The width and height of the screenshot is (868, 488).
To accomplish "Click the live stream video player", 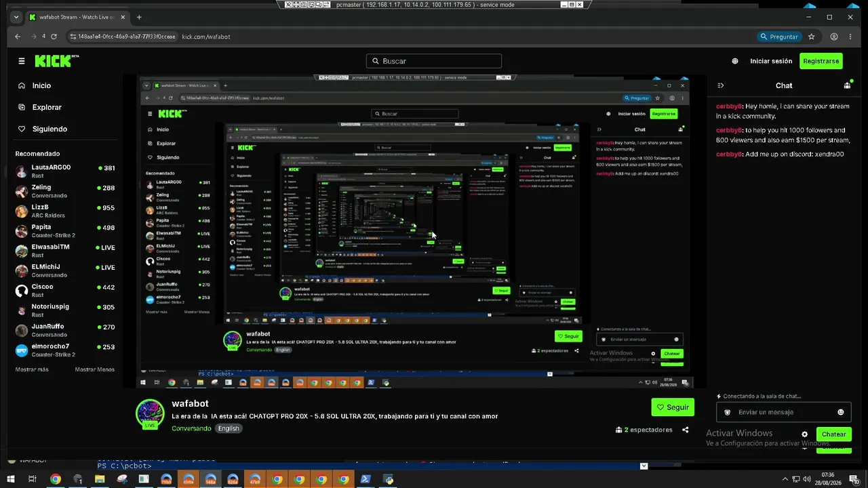I will pos(414,231).
